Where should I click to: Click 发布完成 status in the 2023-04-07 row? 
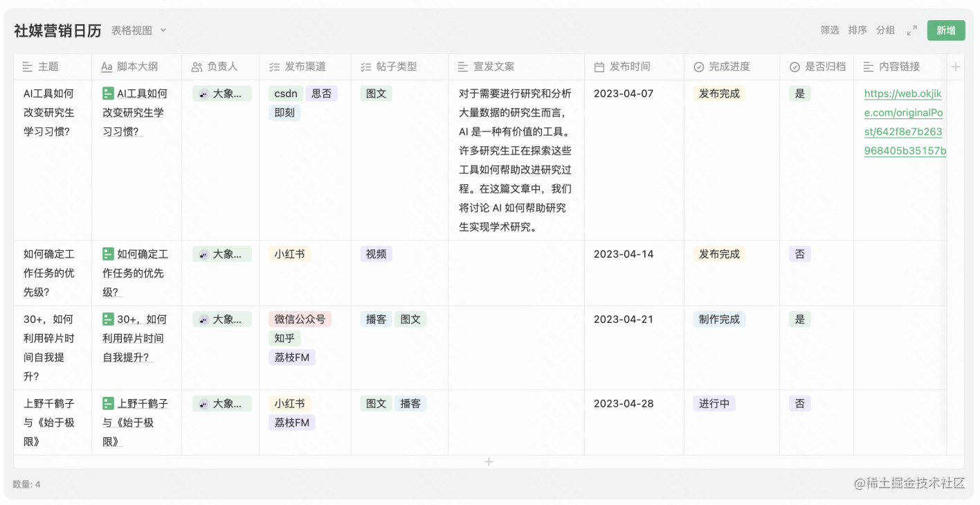(x=719, y=94)
